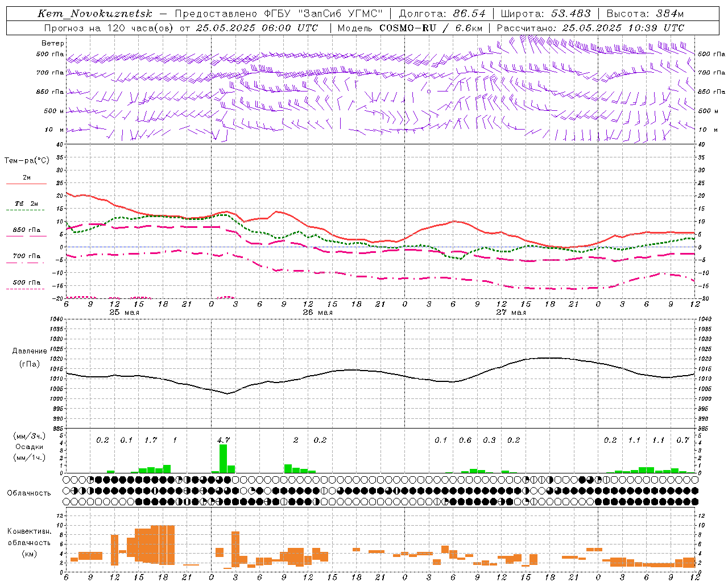Click the '25 мая' date label
Viewport: 728px width, 582px height.
point(124,313)
